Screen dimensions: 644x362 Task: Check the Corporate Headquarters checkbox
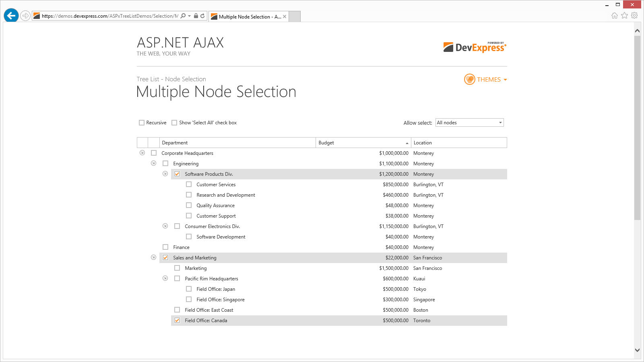coord(154,153)
